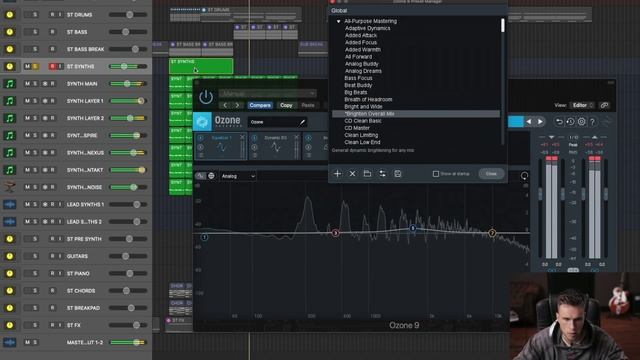Click the globe icon left of Analog dropdown
This screenshot has height=360, width=640.
click(211, 176)
